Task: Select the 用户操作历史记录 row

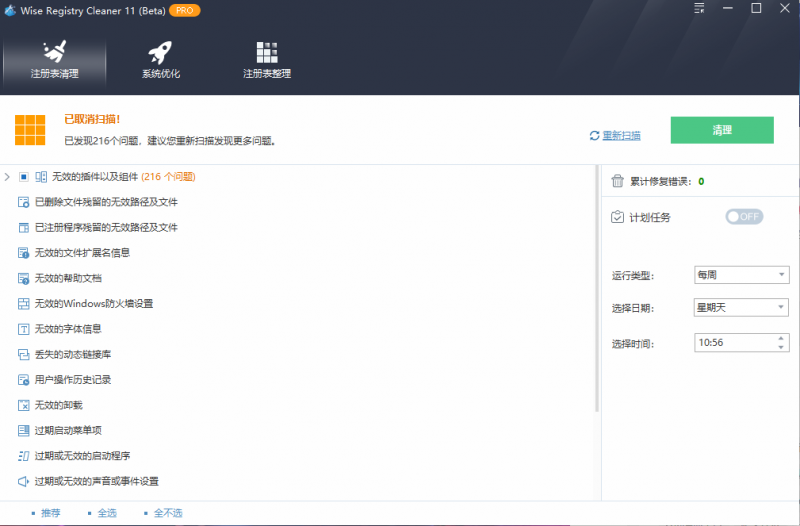Action: 73,380
